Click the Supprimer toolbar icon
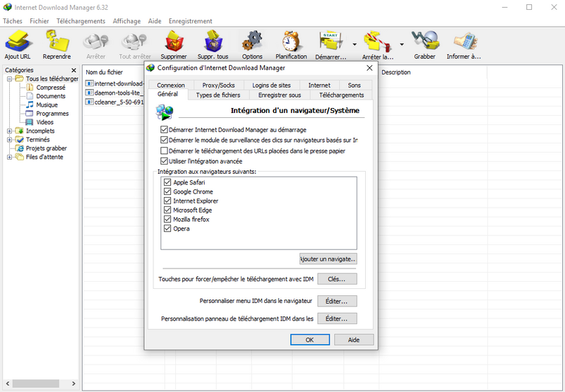The image size is (565, 392). 174,41
